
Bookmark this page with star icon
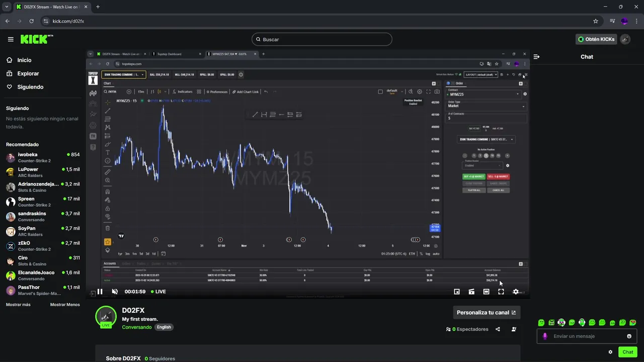point(596,21)
